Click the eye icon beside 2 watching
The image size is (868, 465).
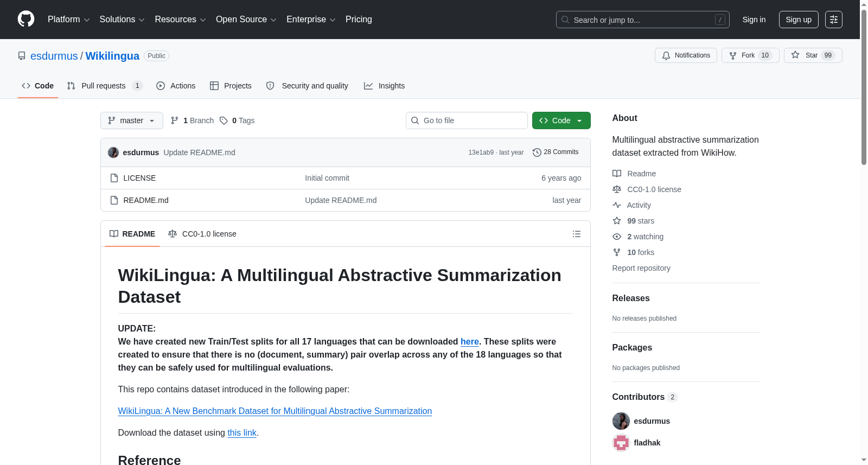click(617, 237)
